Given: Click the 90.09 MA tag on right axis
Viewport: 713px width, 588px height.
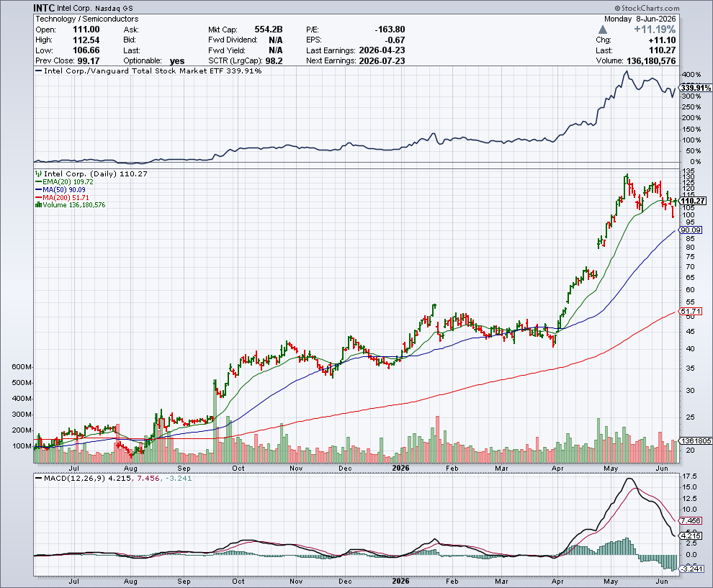Looking at the screenshot, I should pyautogui.click(x=691, y=230).
